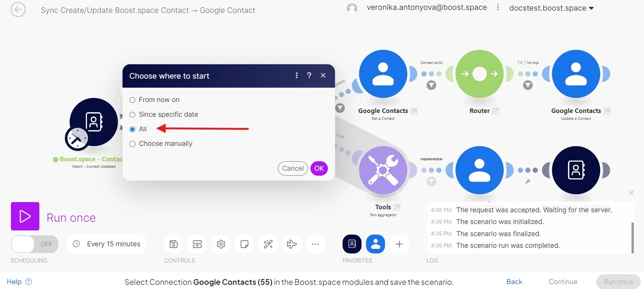Open scenario settings gear icon
The width and height of the screenshot is (644, 289).
pos(221,244)
